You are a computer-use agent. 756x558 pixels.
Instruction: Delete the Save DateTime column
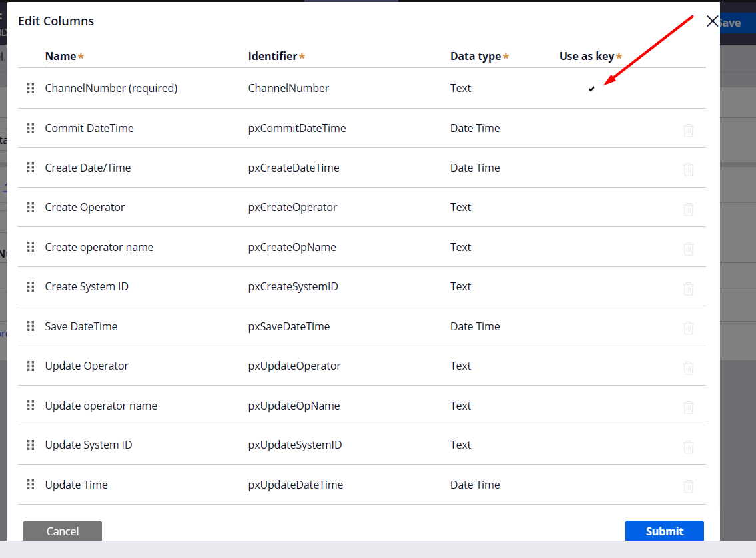[x=689, y=328]
